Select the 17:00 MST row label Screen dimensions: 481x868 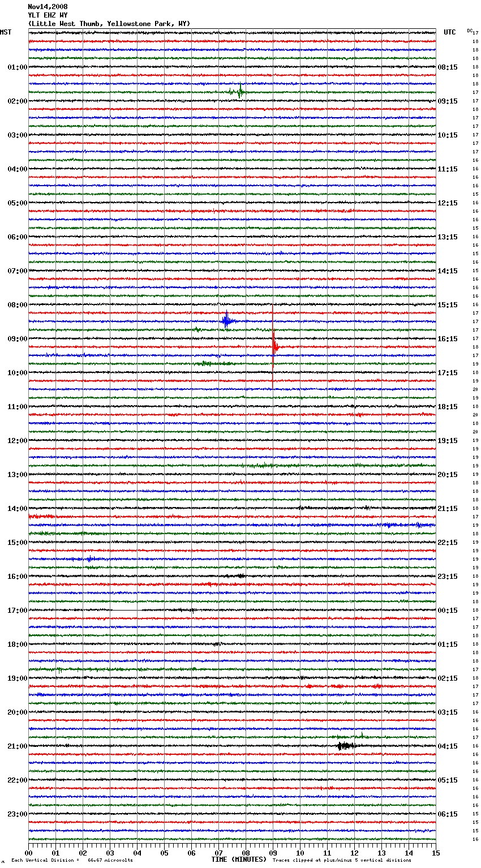tap(18, 611)
